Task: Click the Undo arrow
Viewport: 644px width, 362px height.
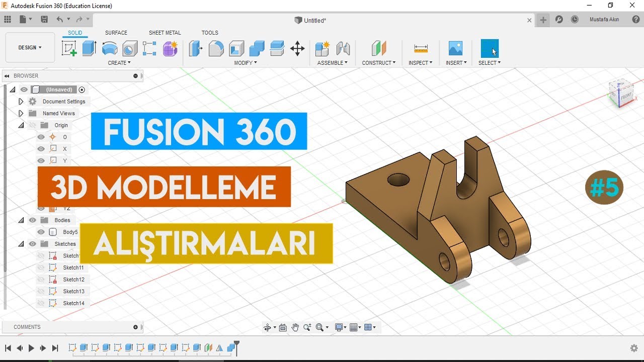Action: [x=60, y=20]
